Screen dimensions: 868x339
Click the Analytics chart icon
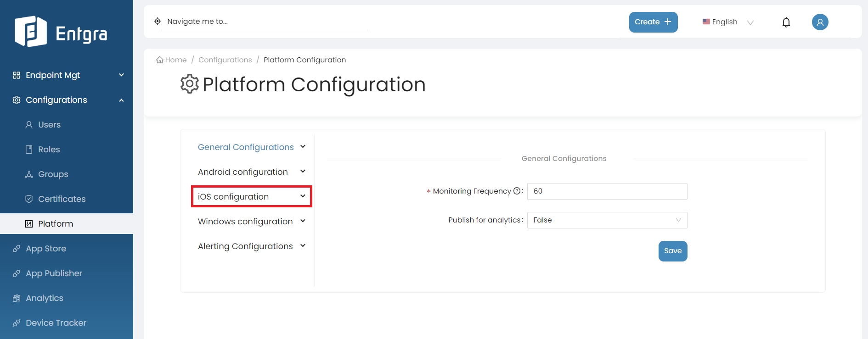click(17, 298)
